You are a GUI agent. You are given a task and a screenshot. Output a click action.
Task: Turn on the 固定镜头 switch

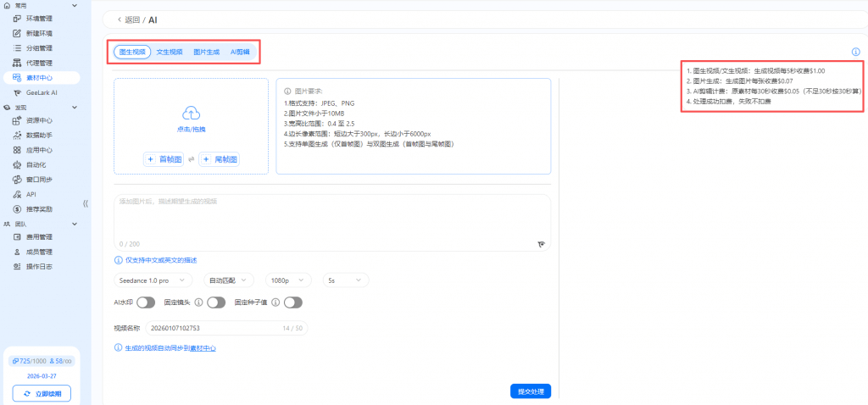click(216, 302)
